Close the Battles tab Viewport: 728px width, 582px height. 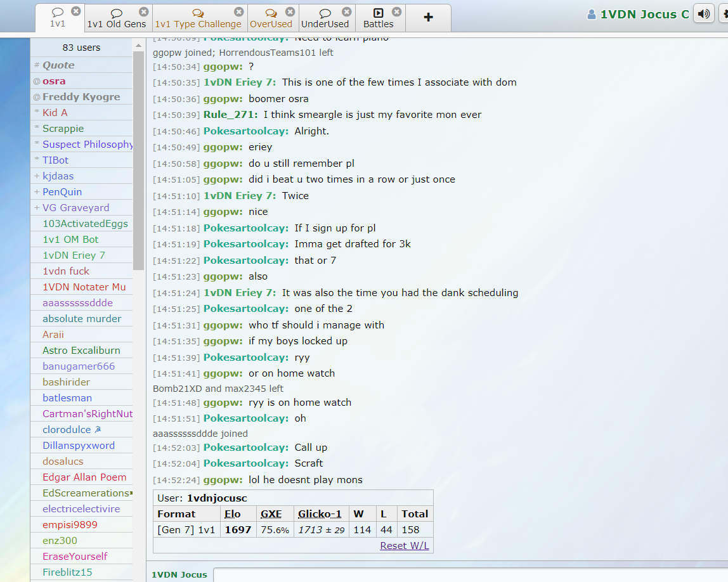[396, 11]
